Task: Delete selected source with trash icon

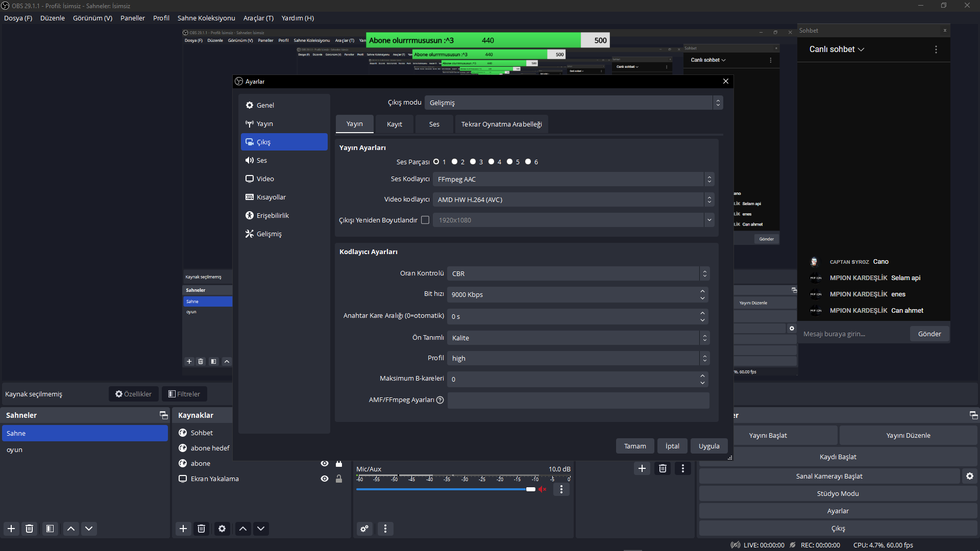Action: tap(201, 529)
